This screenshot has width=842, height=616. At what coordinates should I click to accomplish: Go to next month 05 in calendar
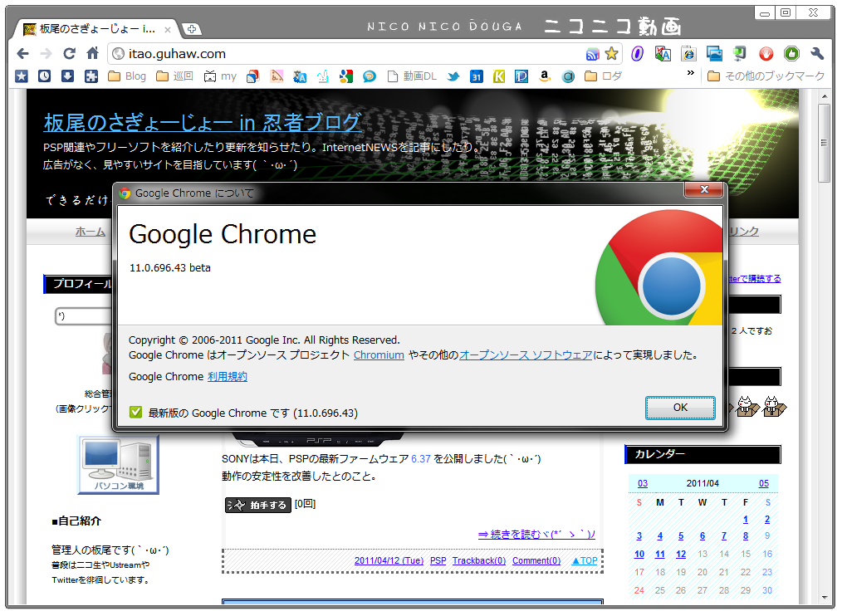[764, 483]
